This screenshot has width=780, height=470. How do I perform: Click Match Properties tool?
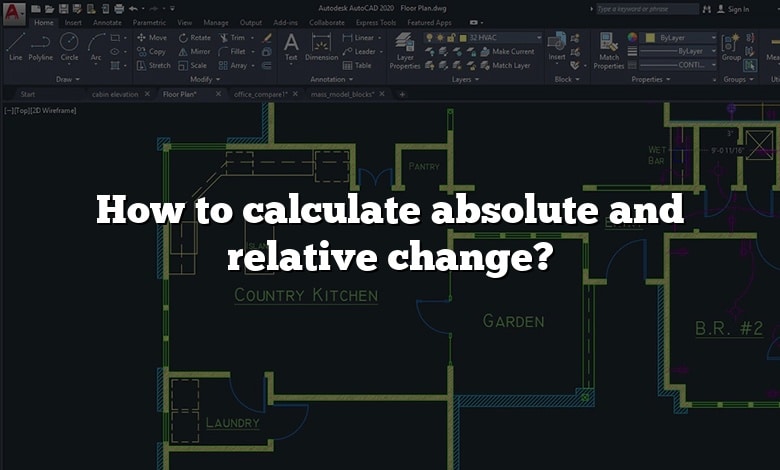tap(609, 51)
